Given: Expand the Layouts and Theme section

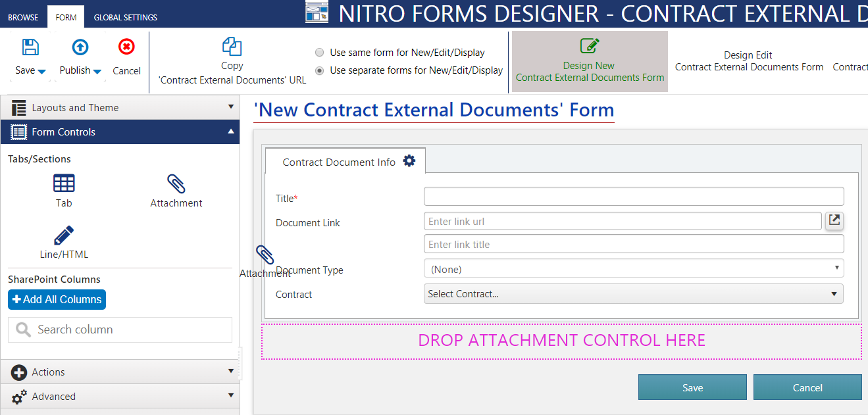Looking at the screenshot, I should pyautogui.click(x=120, y=107).
